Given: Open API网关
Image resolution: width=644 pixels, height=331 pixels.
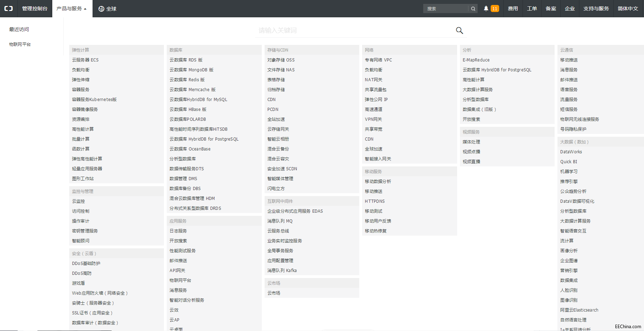Looking at the screenshot, I should (177, 270).
